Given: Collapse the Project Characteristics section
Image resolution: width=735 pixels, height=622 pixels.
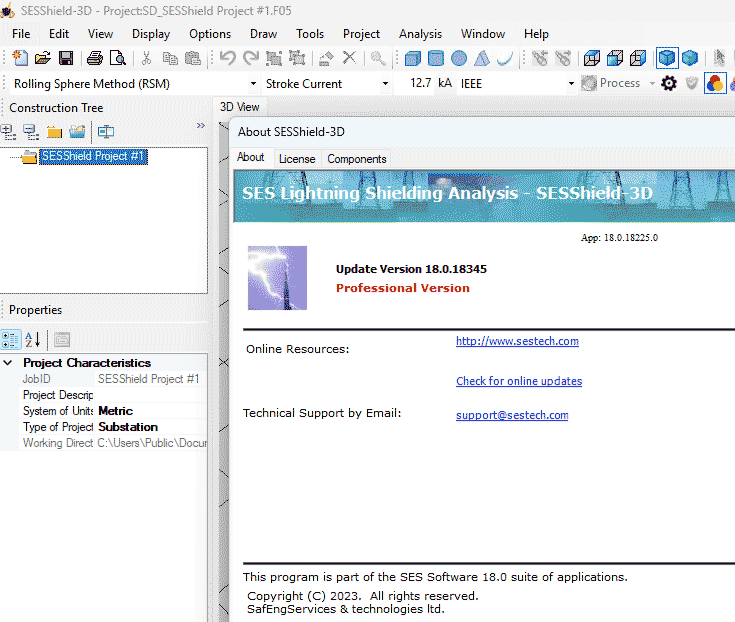Looking at the screenshot, I should (x=8, y=363).
